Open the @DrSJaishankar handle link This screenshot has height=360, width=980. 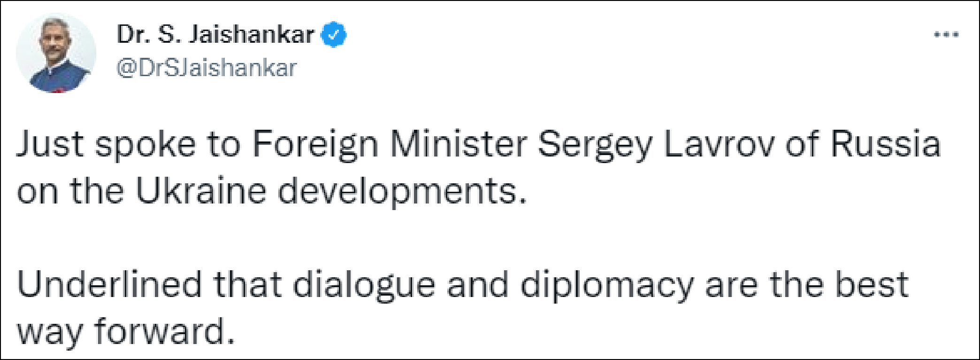(x=207, y=68)
